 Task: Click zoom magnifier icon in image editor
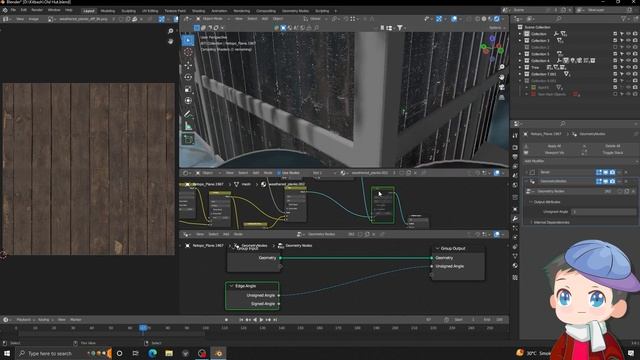click(171, 31)
